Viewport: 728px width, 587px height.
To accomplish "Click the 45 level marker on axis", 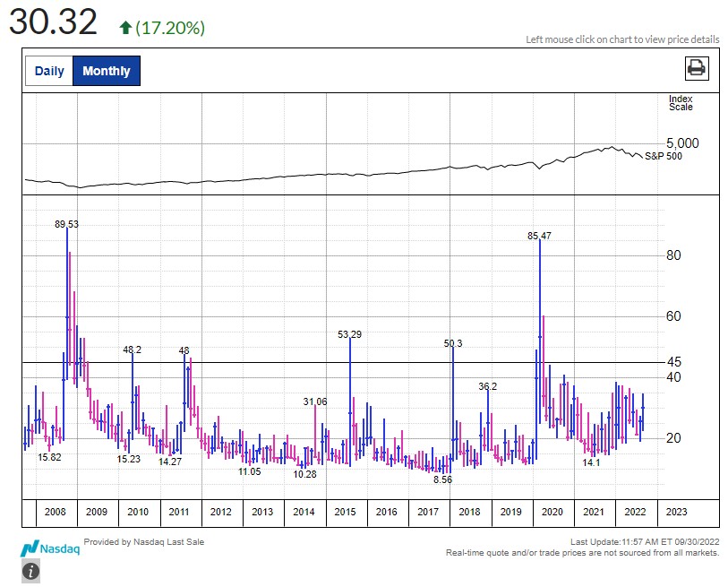I will point(673,362).
